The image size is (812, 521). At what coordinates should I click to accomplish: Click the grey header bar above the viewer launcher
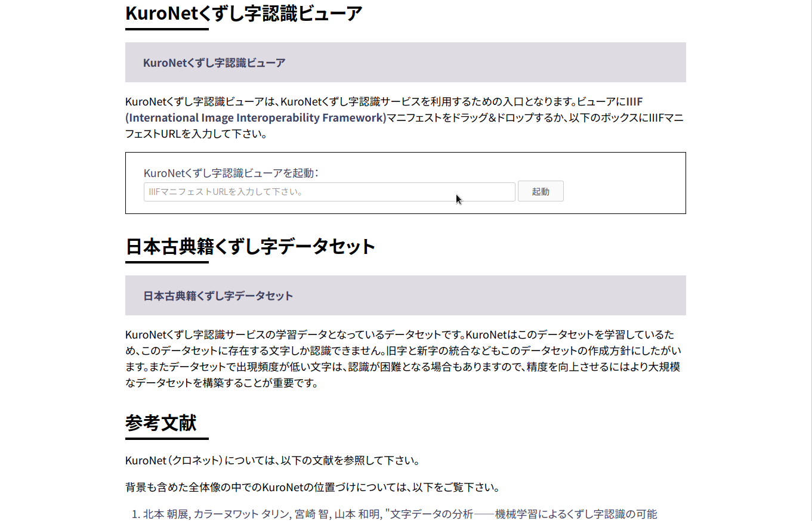click(x=405, y=62)
